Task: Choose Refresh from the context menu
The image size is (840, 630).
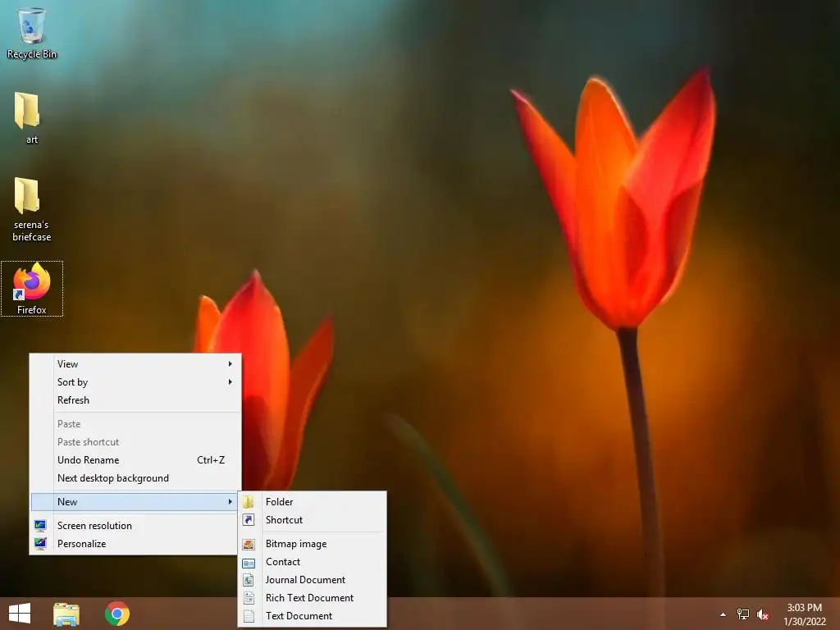Action: click(135, 400)
